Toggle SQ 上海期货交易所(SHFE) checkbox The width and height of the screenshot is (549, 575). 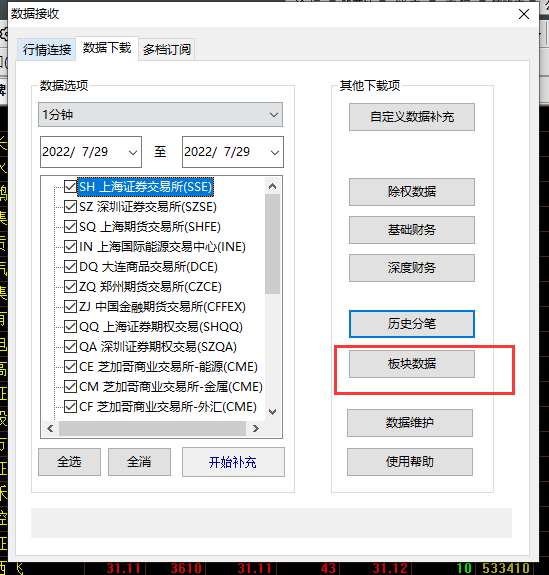pyautogui.click(x=70, y=226)
